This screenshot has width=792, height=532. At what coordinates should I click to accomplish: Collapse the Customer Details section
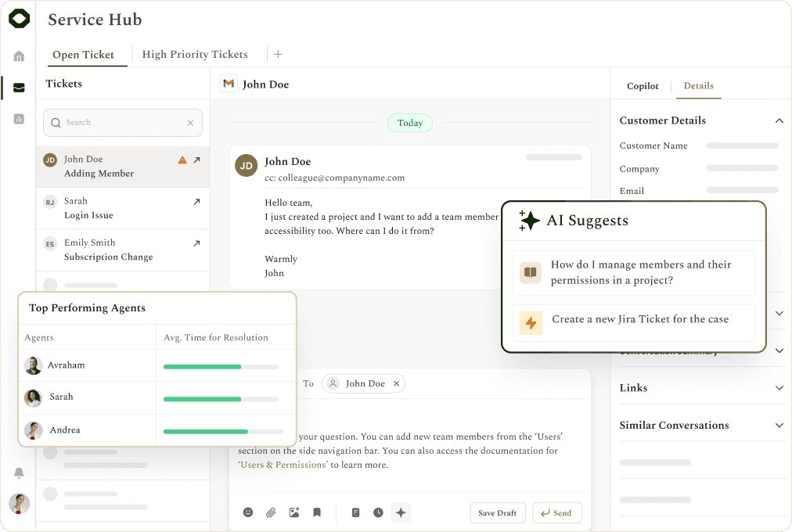click(x=779, y=120)
